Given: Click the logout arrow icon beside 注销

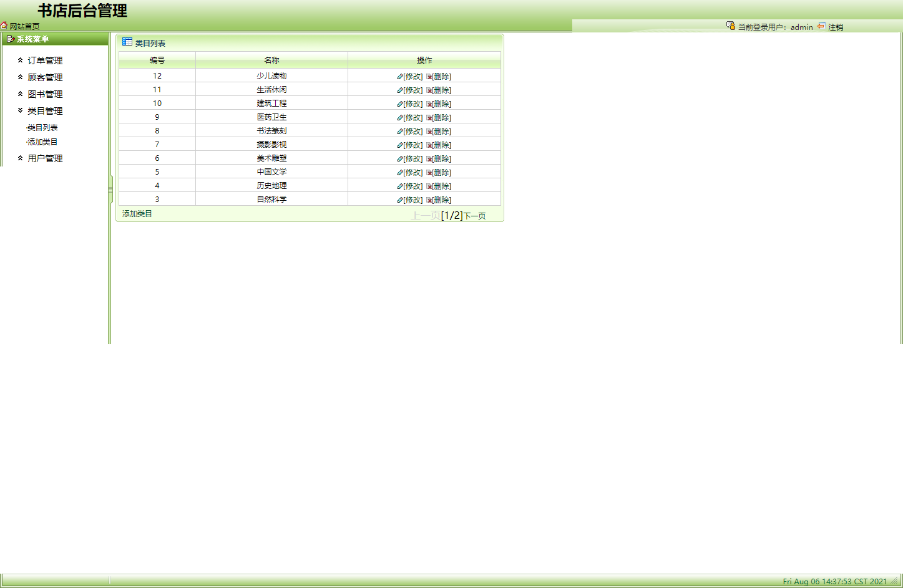Looking at the screenshot, I should point(821,26).
